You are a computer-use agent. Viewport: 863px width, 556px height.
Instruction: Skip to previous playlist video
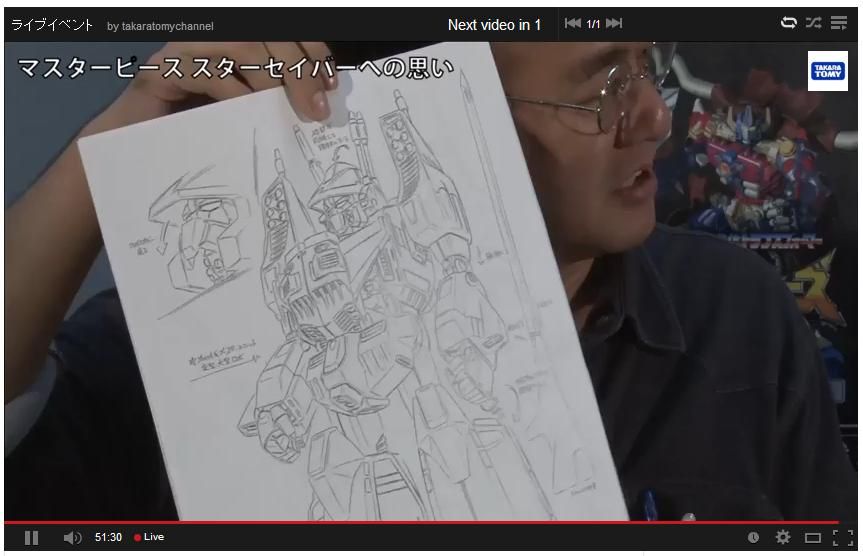tap(572, 23)
